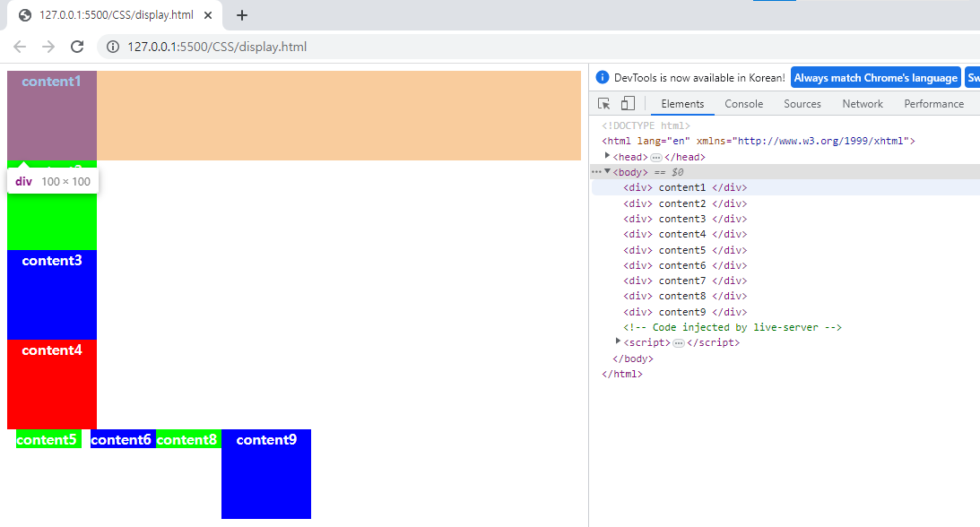Expand the script element node
Image resolution: width=980 pixels, height=527 pixels.
coord(618,341)
